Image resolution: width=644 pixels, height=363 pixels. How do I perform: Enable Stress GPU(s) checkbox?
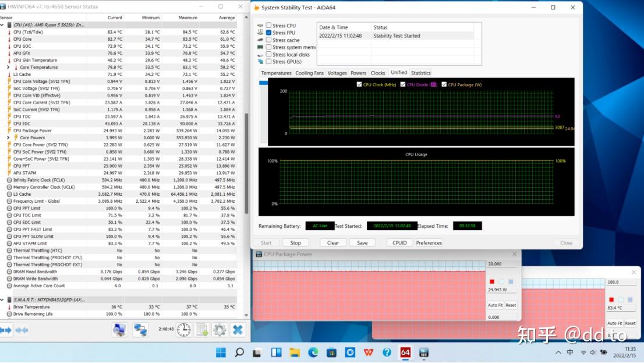(x=268, y=61)
